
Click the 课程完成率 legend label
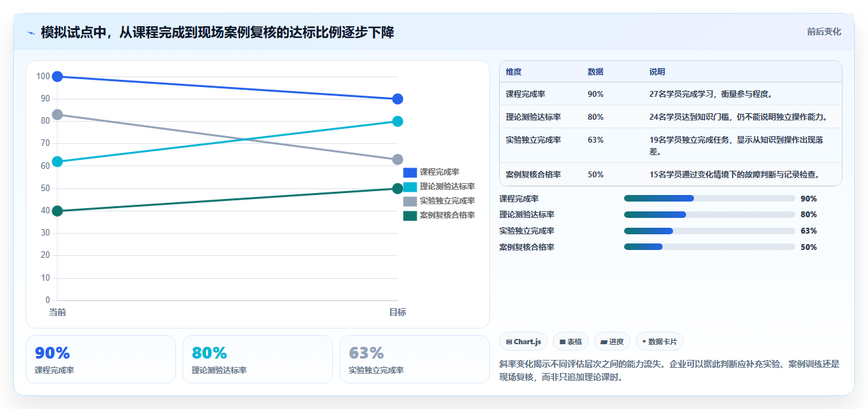[440, 173]
